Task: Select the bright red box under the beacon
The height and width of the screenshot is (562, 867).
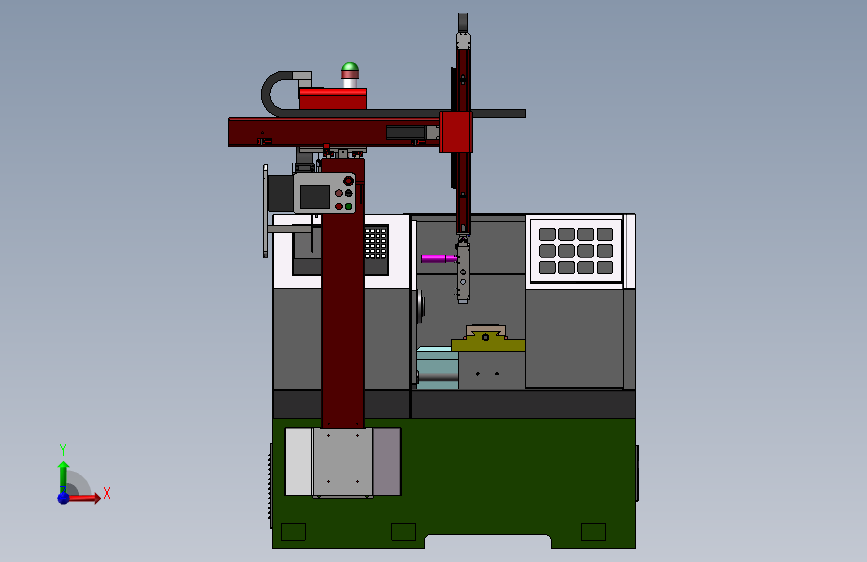Action: [333, 98]
